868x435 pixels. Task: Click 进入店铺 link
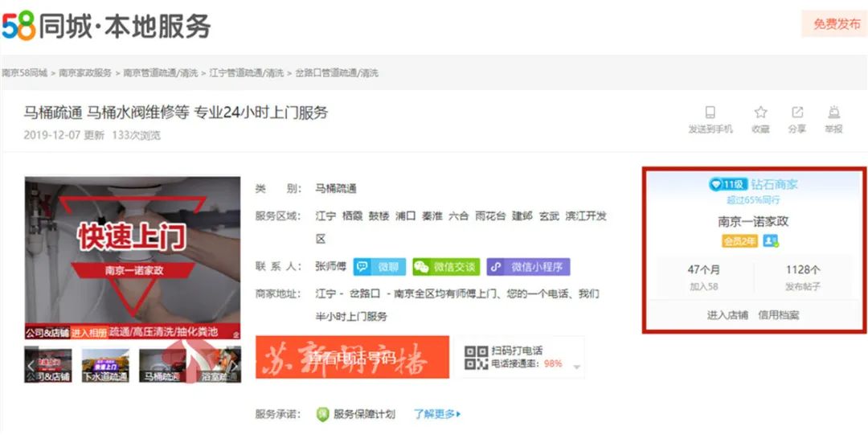(x=727, y=315)
